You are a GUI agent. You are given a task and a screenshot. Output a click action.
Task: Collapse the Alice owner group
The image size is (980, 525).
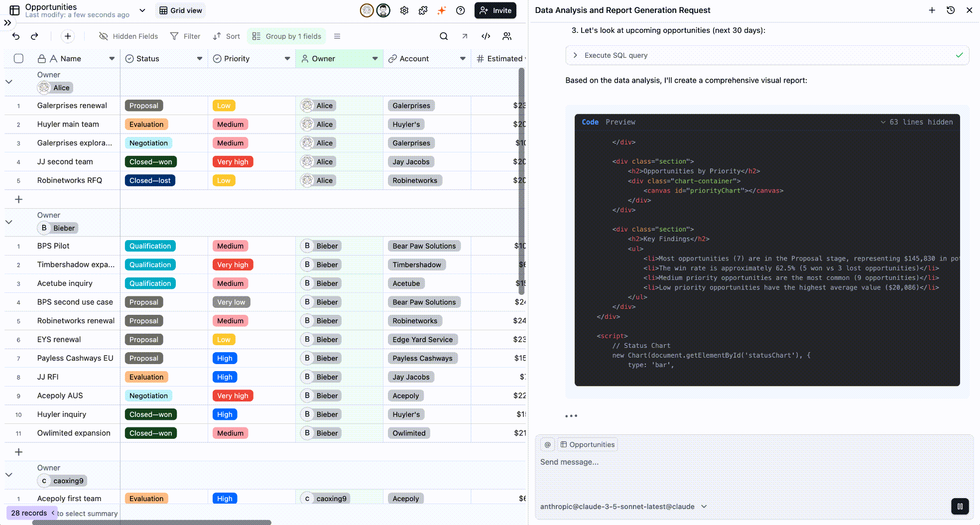tap(9, 82)
